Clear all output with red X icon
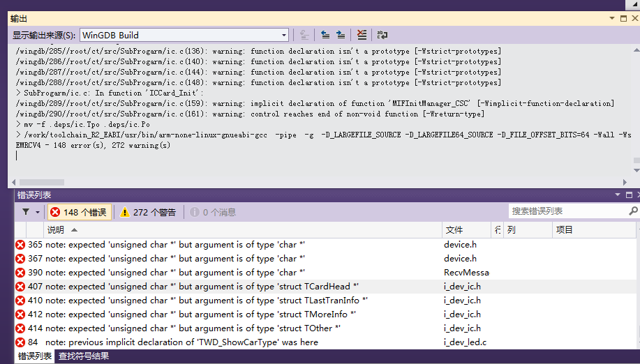 (362, 35)
